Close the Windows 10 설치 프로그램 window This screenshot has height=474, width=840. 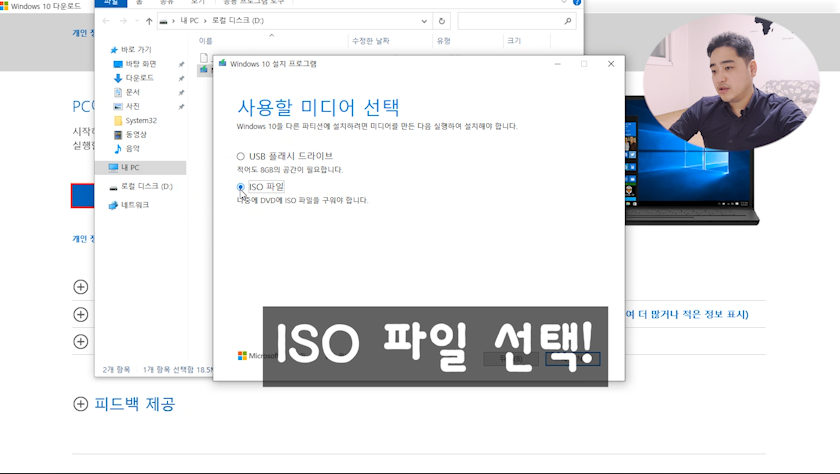coord(611,64)
